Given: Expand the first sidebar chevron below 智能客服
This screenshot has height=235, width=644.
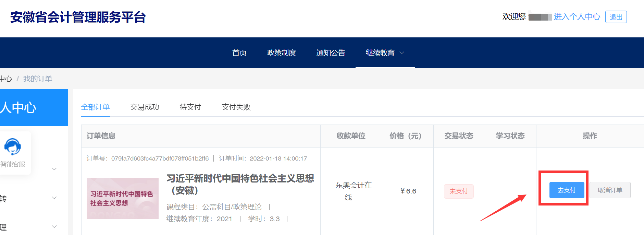Looking at the screenshot, I should [x=54, y=169].
